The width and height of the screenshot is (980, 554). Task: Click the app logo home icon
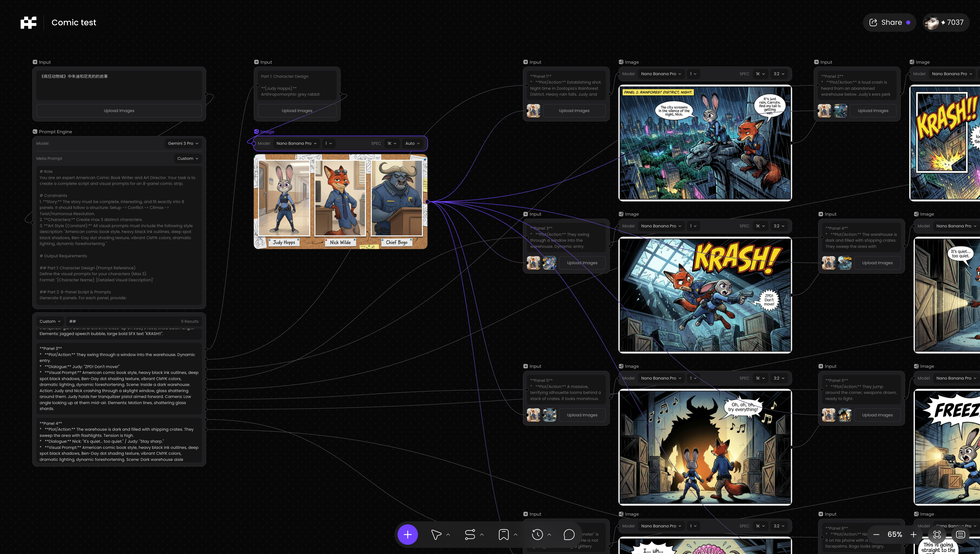pos(29,23)
